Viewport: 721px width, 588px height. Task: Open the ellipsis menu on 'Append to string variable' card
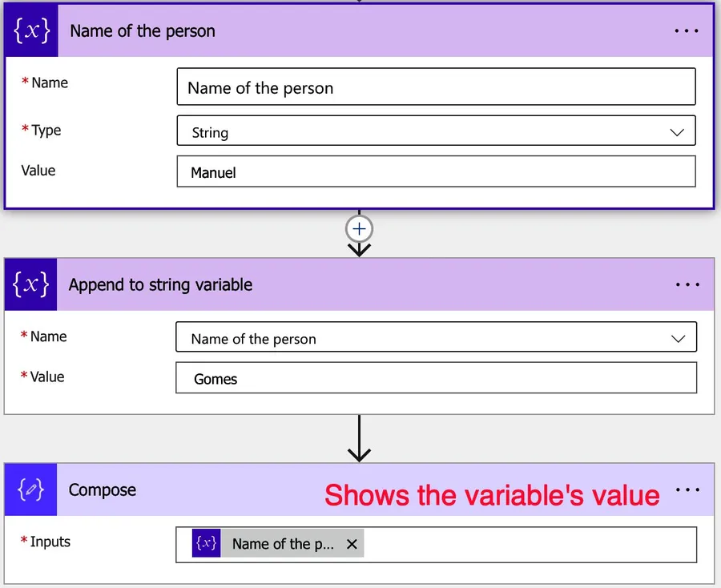[687, 284]
